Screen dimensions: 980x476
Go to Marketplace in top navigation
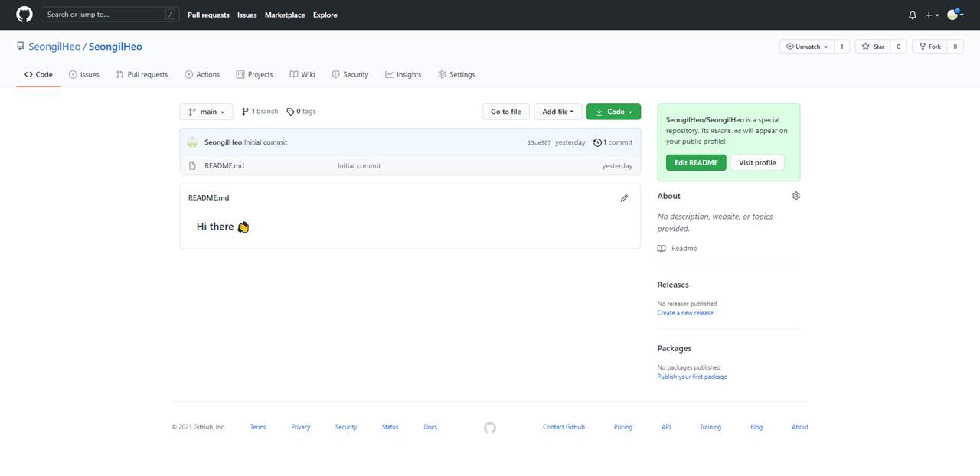pyautogui.click(x=285, y=15)
